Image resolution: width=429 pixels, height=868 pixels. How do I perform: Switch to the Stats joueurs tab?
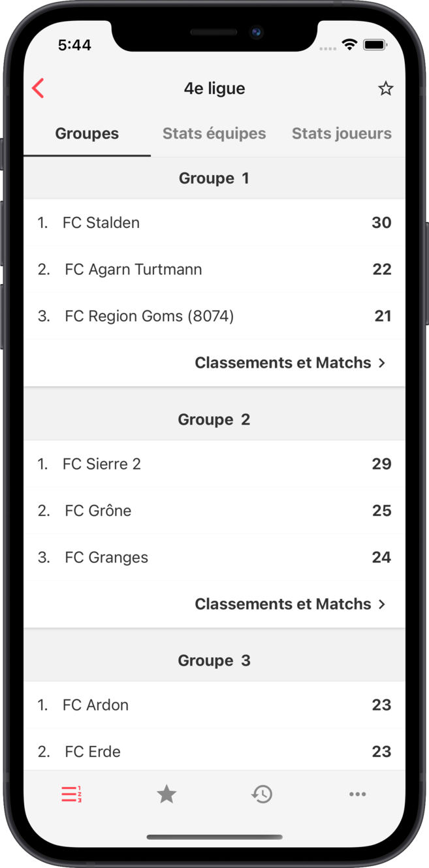tap(342, 134)
